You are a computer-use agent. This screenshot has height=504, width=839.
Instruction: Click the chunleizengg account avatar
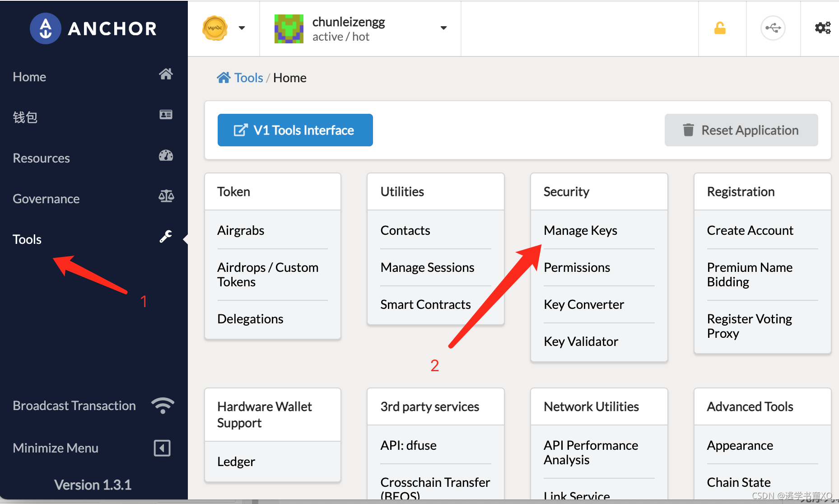click(289, 28)
